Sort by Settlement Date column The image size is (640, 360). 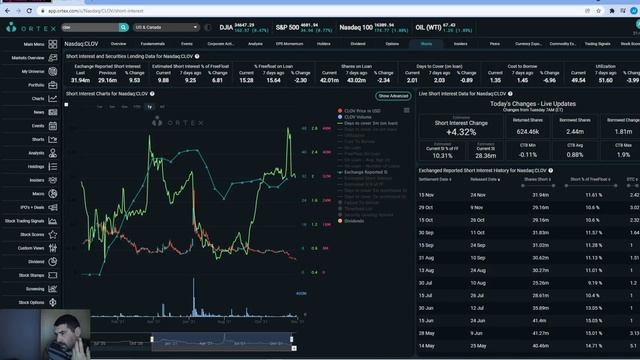point(435,179)
